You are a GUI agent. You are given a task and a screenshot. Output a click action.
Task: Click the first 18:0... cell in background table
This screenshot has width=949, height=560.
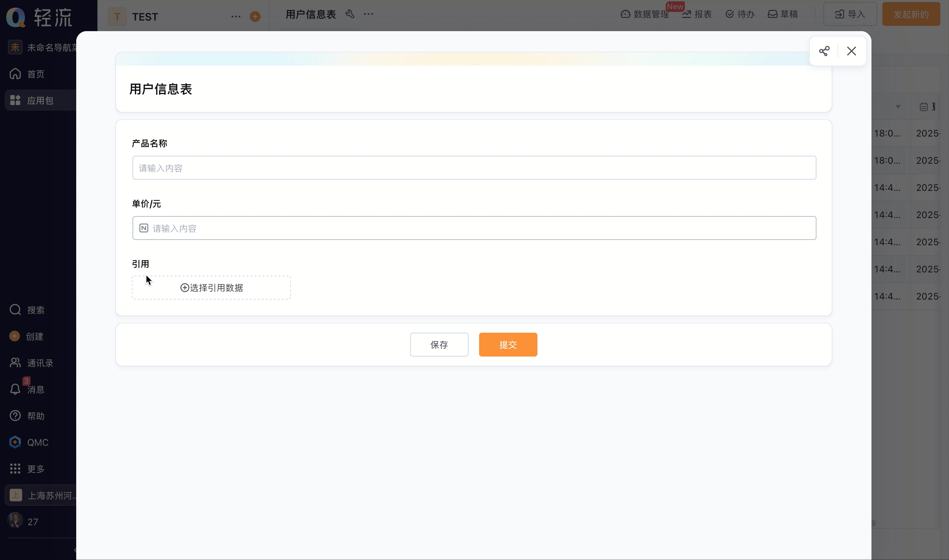pyautogui.click(x=887, y=133)
